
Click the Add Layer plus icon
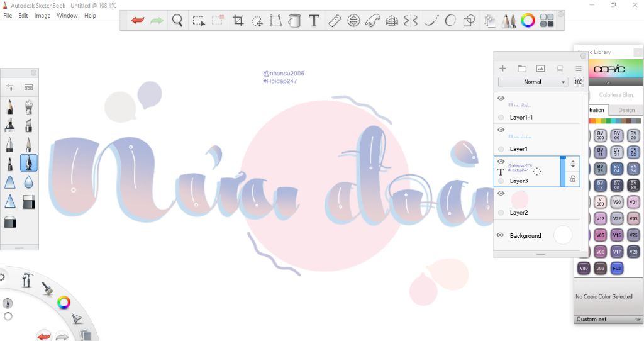click(502, 69)
